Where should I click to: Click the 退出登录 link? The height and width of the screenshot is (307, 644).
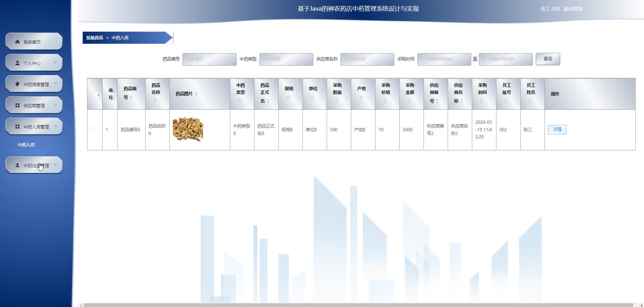pos(573,9)
